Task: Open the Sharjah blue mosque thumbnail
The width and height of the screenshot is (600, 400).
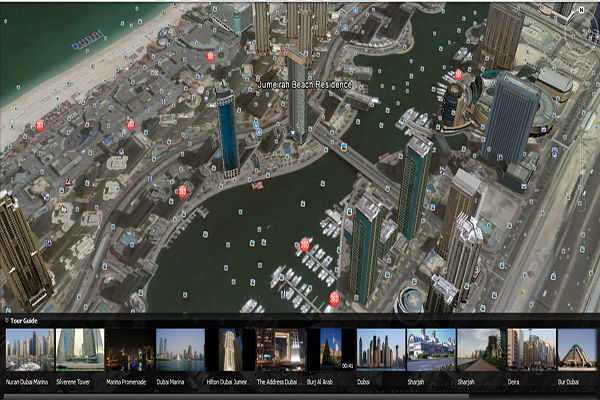Action: [x=431, y=350]
